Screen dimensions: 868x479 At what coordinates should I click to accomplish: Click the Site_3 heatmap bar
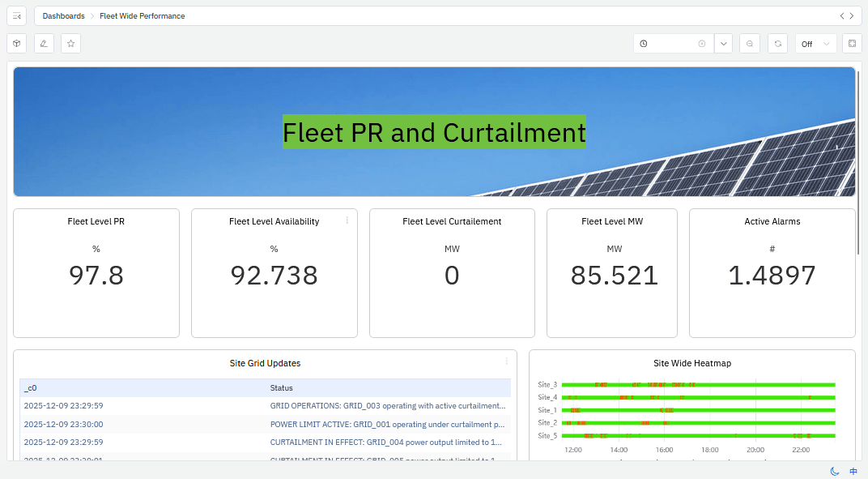pyautogui.click(x=696, y=384)
